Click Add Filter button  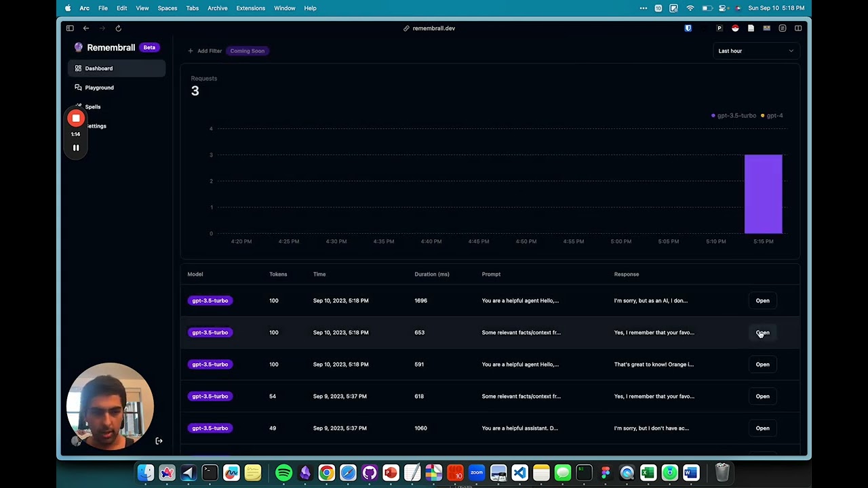coord(205,51)
